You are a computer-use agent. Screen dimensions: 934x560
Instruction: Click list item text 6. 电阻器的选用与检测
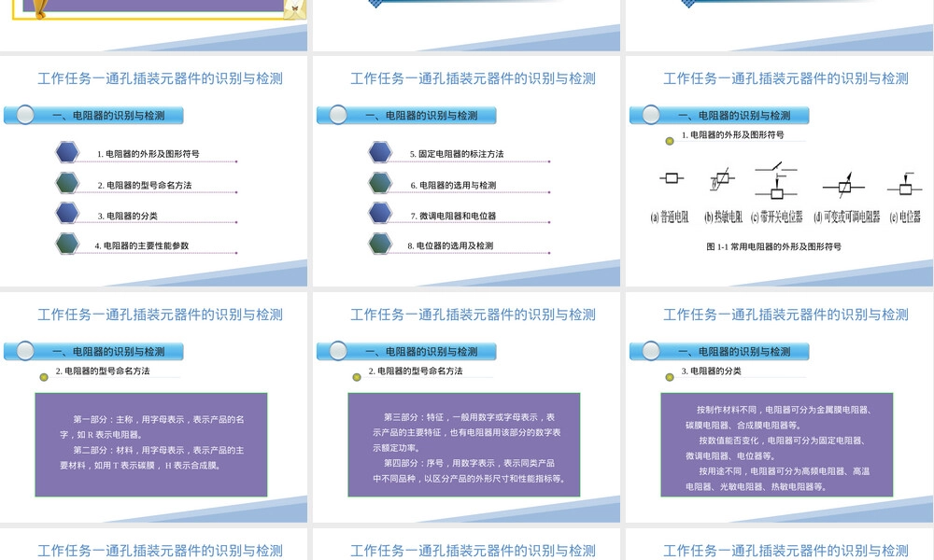453,186
